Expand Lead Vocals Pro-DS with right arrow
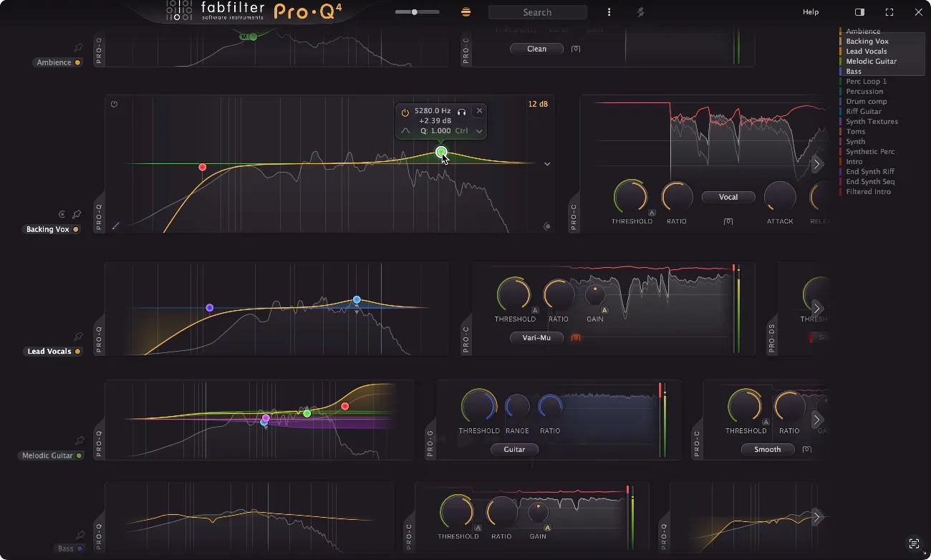The height and width of the screenshot is (560, 931). (816, 309)
